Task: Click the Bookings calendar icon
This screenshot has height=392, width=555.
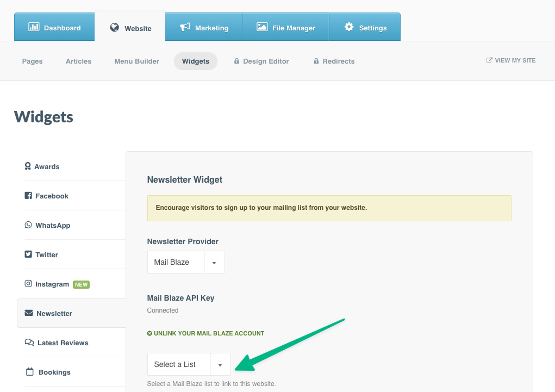Action: coord(30,372)
